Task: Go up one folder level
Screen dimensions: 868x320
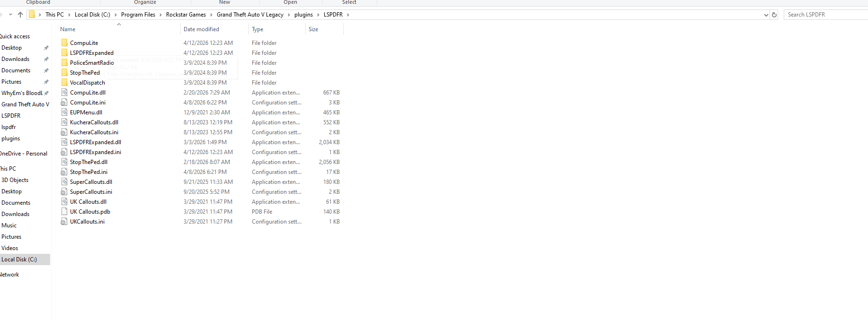Action: pyautogui.click(x=20, y=15)
